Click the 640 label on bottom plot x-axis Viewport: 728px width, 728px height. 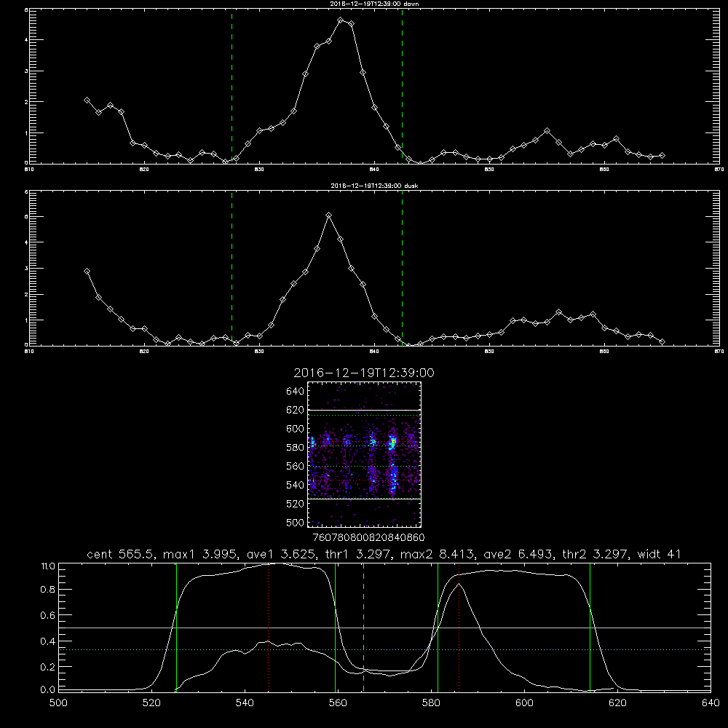tap(711, 703)
